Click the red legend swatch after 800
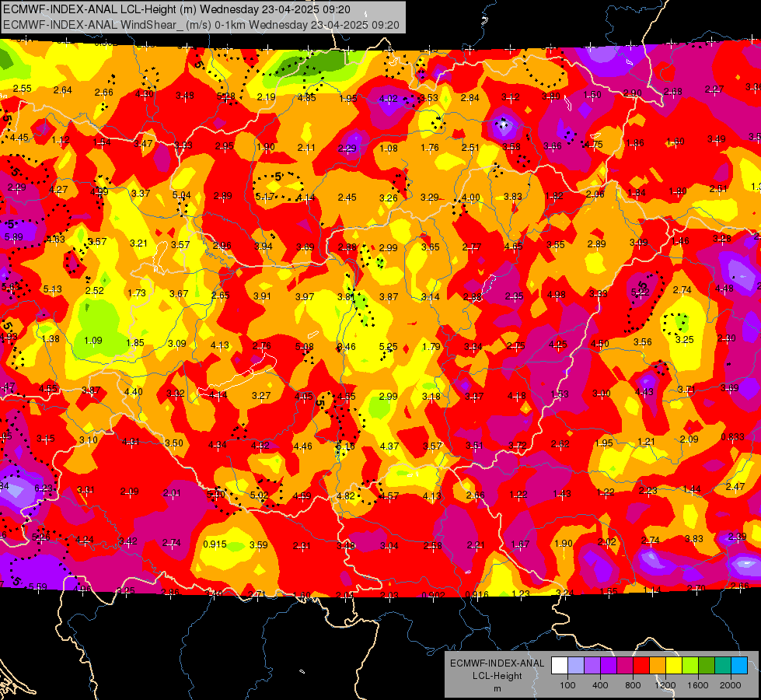The height and width of the screenshot is (700, 761). (x=641, y=666)
